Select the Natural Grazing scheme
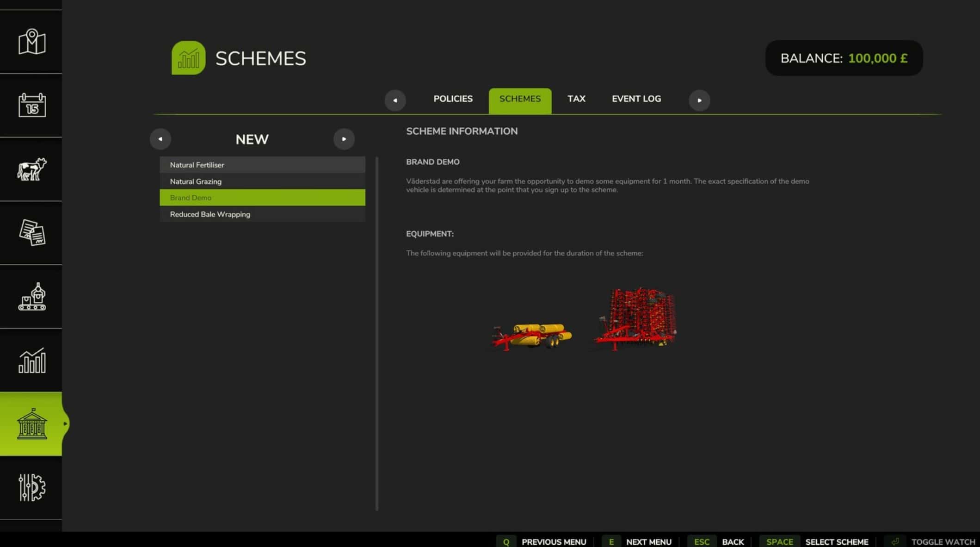980x547 pixels. [x=262, y=181]
